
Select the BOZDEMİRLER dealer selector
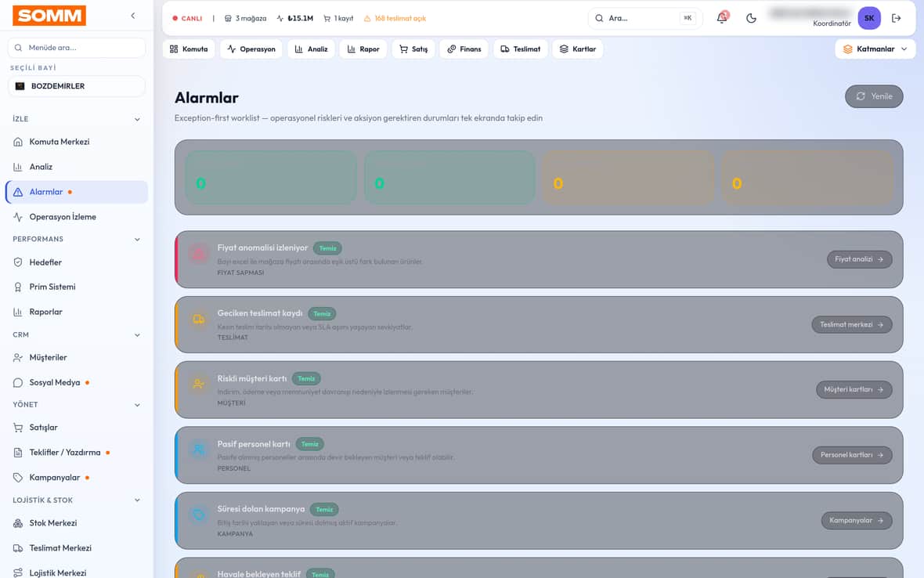click(x=77, y=86)
